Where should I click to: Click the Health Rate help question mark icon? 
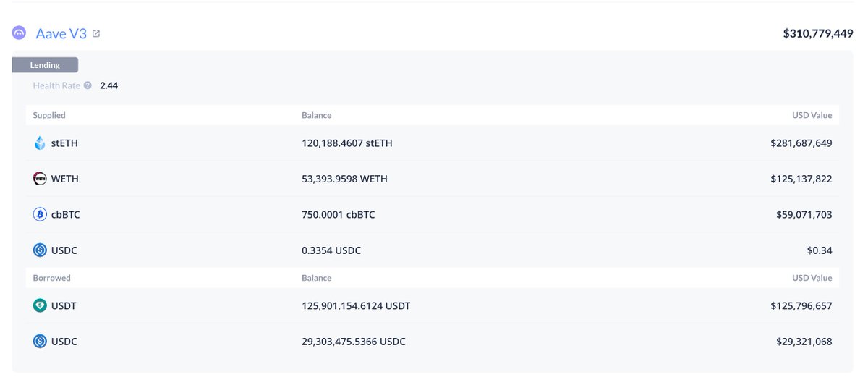coord(88,85)
